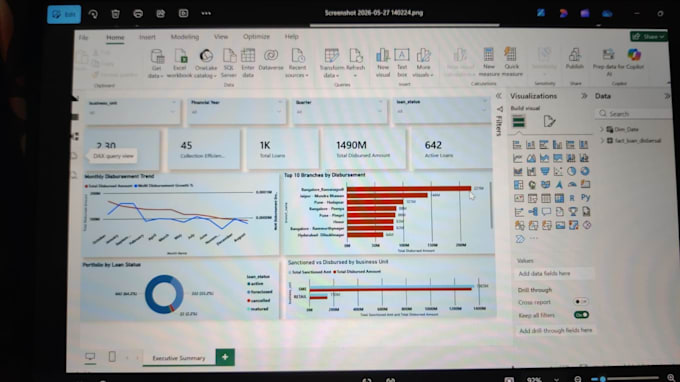680x382 pixels.
Task: Switch to the Modeling ribbon tab
Action: click(x=185, y=37)
